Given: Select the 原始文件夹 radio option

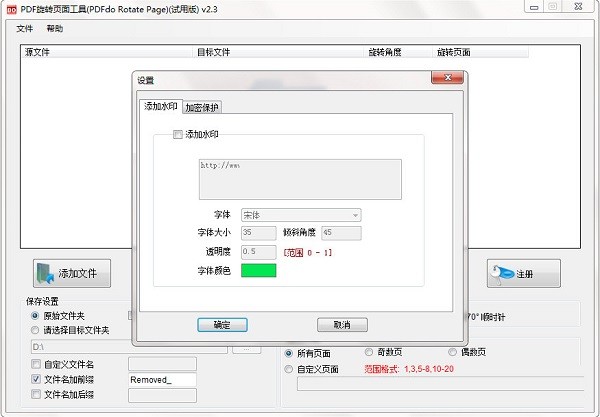Looking at the screenshot, I should 35,316.
